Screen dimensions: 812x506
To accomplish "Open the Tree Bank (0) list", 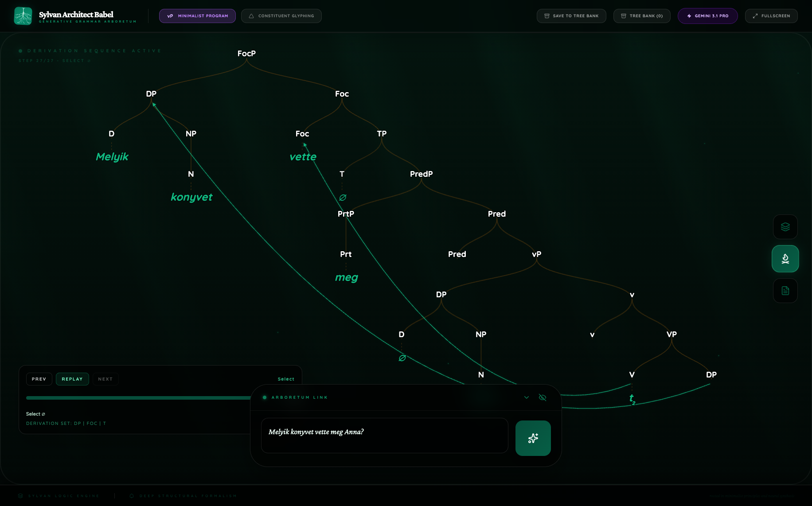I will (x=641, y=16).
